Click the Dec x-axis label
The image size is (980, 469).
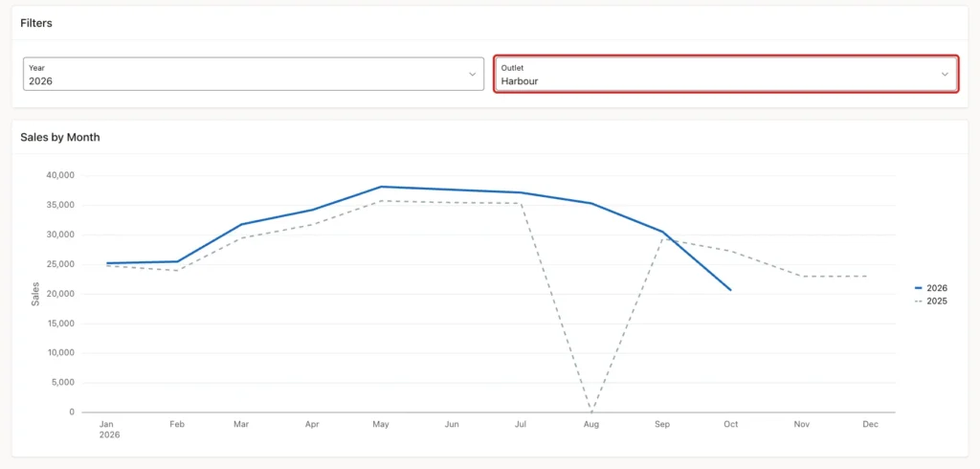(x=871, y=424)
